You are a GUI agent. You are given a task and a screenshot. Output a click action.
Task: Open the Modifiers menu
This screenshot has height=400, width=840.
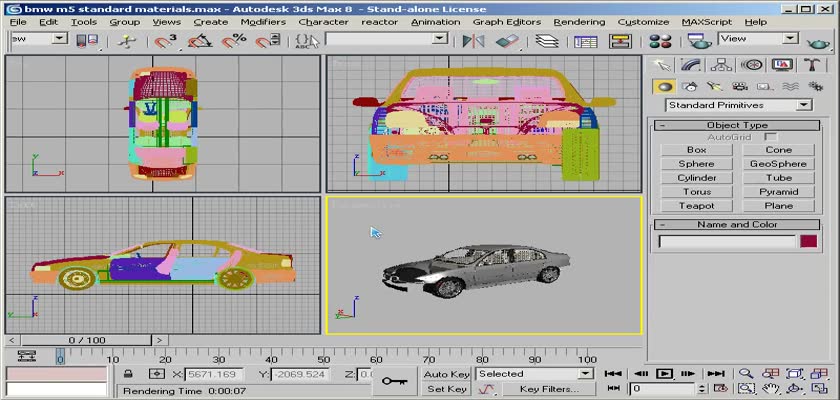click(x=263, y=22)
